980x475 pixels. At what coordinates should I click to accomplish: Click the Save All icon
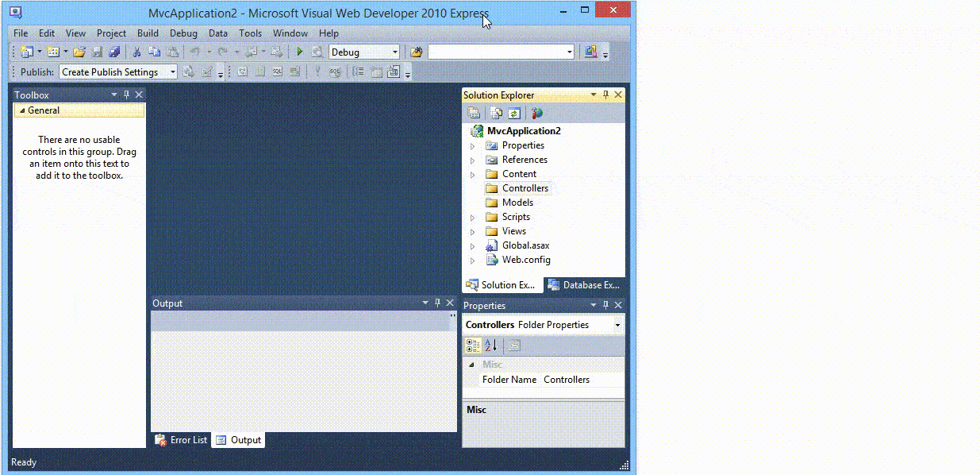pyautogui.click(x=114, y=52)
